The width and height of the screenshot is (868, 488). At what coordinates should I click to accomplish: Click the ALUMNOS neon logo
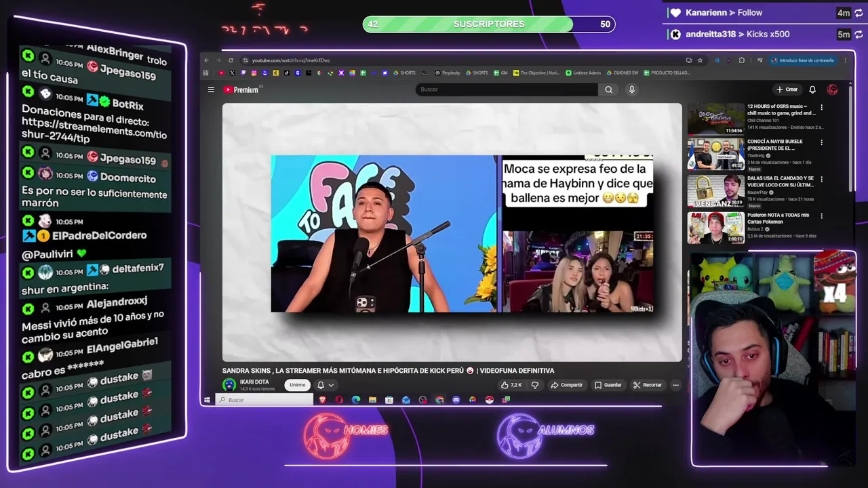(x=545, y=435)
